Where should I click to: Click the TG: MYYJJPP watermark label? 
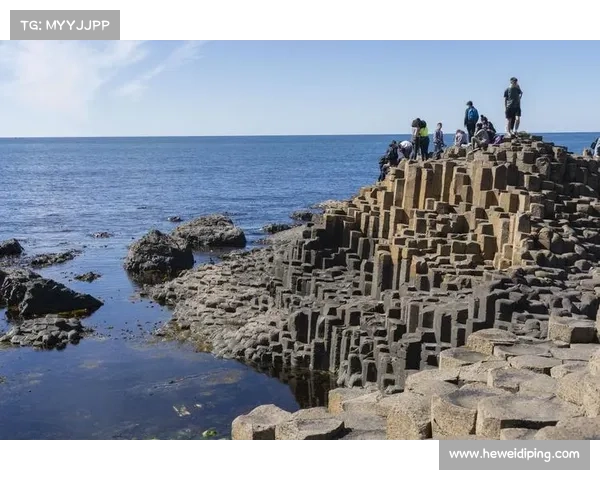tap(64, 24)
